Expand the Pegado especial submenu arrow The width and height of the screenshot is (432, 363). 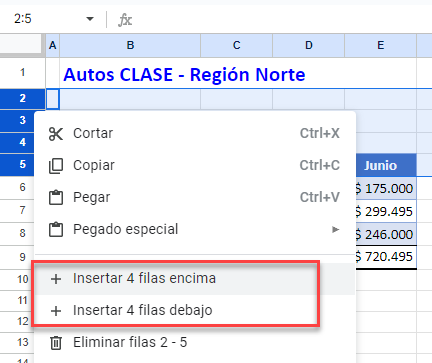[336, 229]
